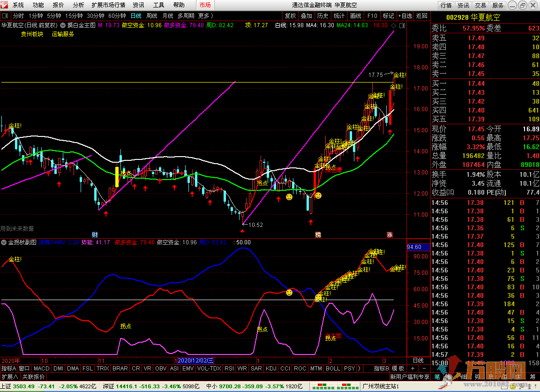
Task: Select the 周线 weekly period
Action: coord(151,16)
